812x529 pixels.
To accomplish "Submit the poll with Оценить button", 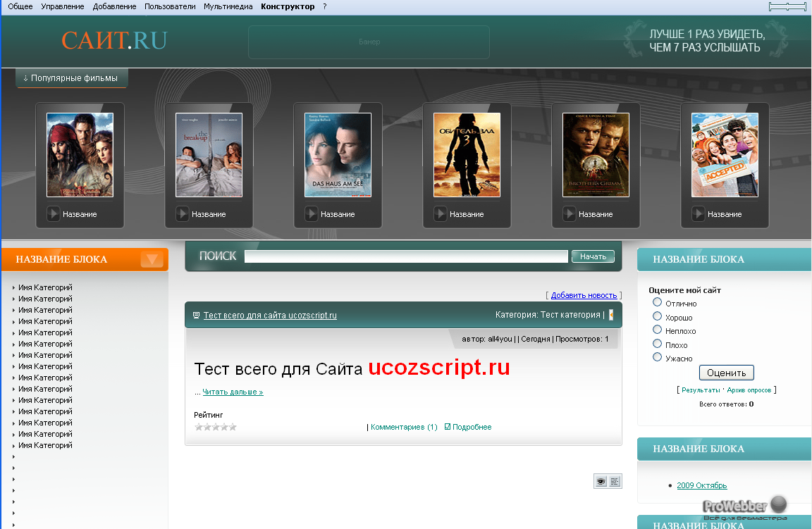I will (727, 373).
